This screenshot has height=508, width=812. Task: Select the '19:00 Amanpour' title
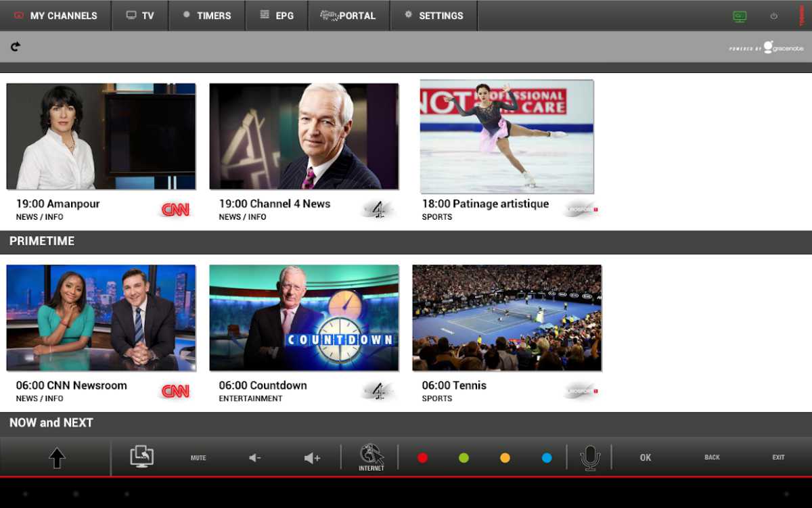coord(58,204)
